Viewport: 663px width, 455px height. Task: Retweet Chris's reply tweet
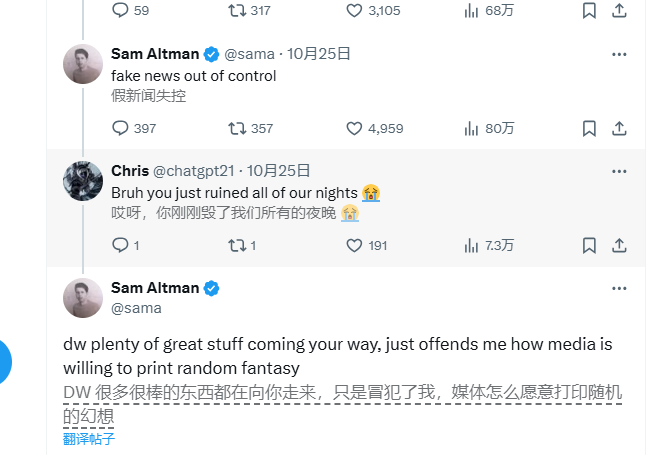click(238, 245)
